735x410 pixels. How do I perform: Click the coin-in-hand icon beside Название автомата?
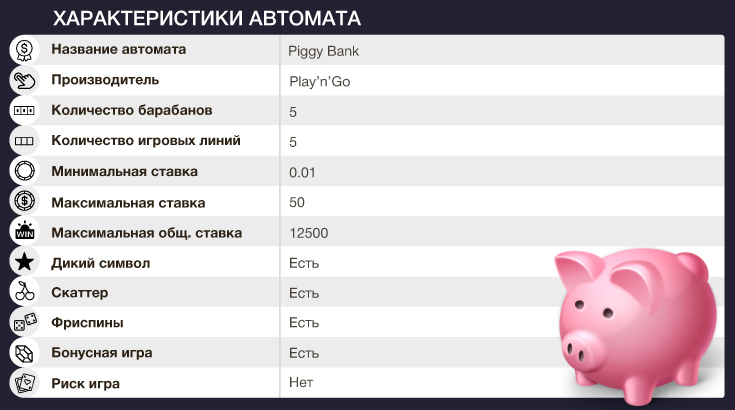tap(23, 50)
